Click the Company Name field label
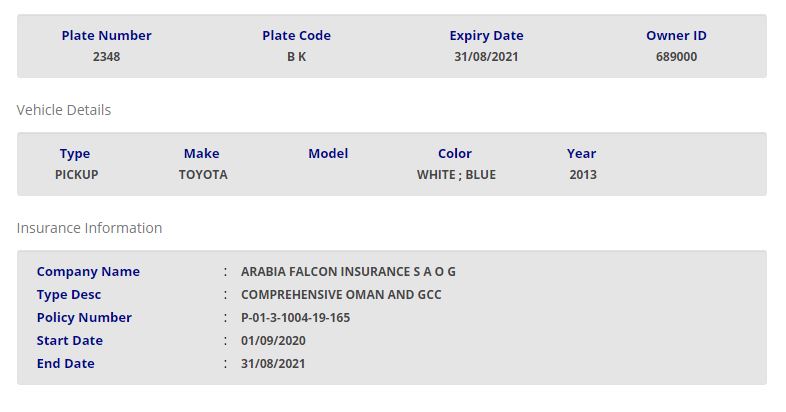 click(x=88, y=272)
